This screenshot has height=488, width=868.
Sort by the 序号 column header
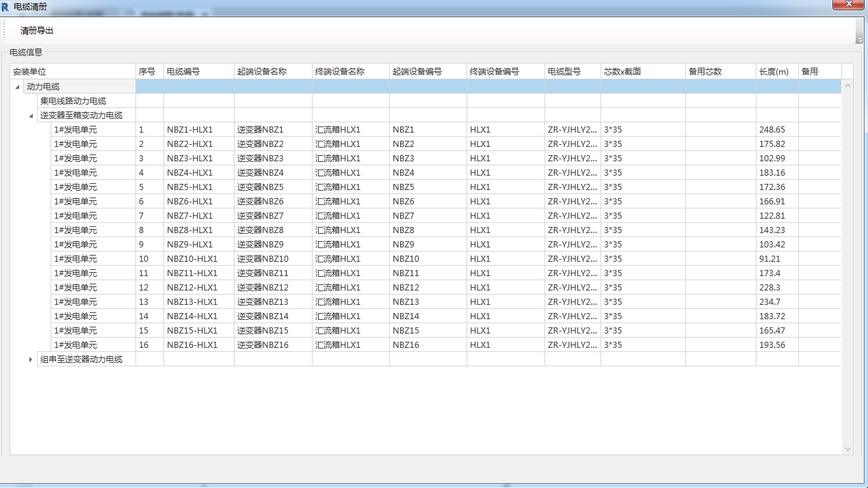click(149, 72)
